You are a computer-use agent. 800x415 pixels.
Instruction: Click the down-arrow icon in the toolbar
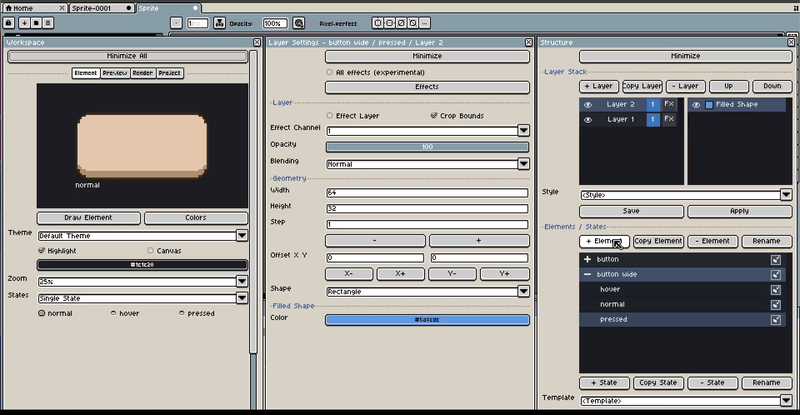pyautogui.click(x=24, y=23)
